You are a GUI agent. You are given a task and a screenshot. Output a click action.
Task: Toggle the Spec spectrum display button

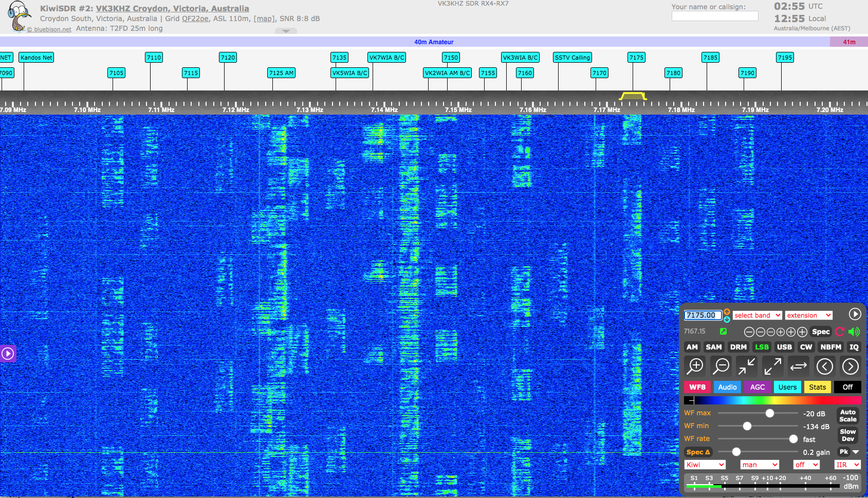point(820,331)
